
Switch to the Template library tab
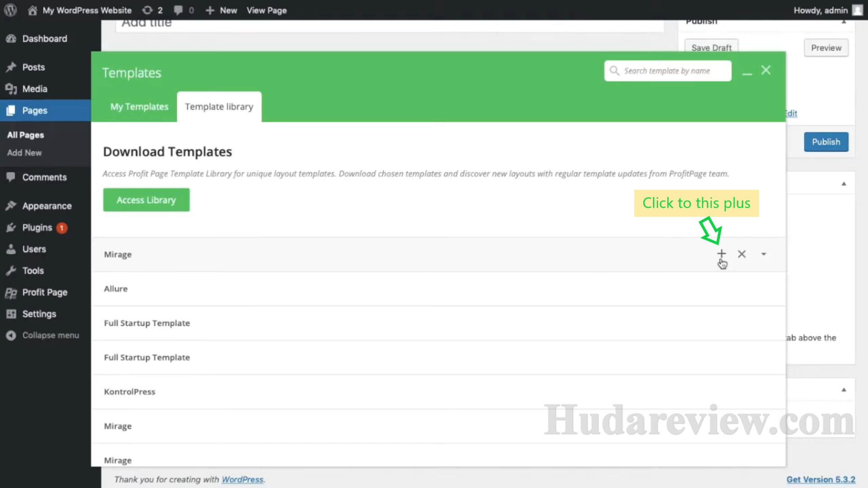pos(219,107)
